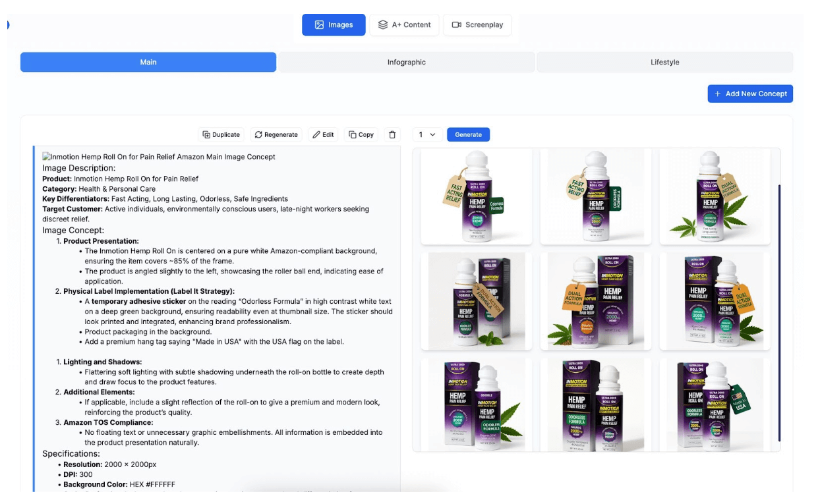Click the Target Customer line

pyautogui.click(x=206, y=213)
